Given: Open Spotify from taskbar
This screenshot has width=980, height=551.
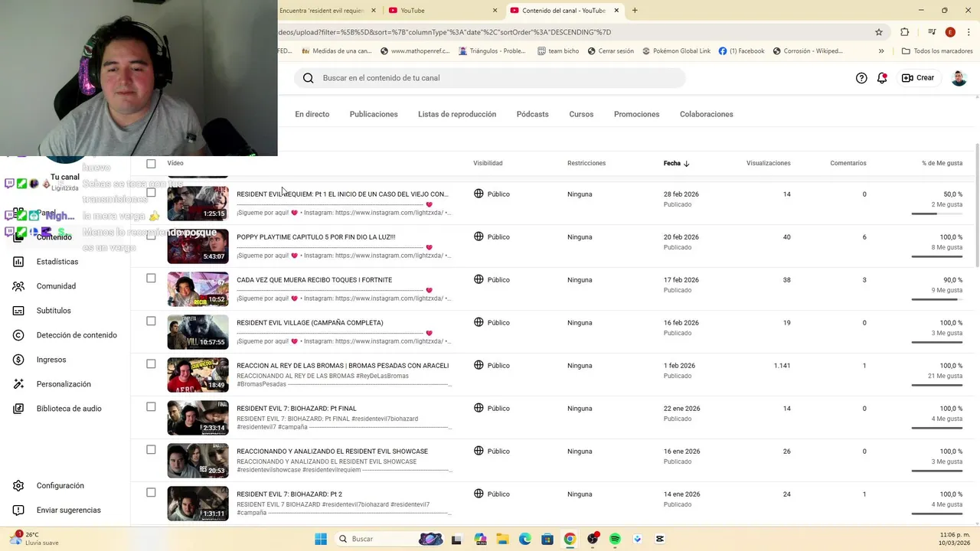Looking at the screenshot, I should 615,539.
